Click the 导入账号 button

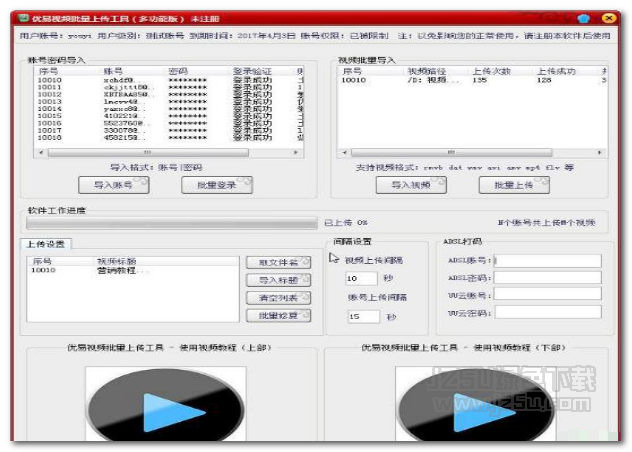tap(114, 185)
